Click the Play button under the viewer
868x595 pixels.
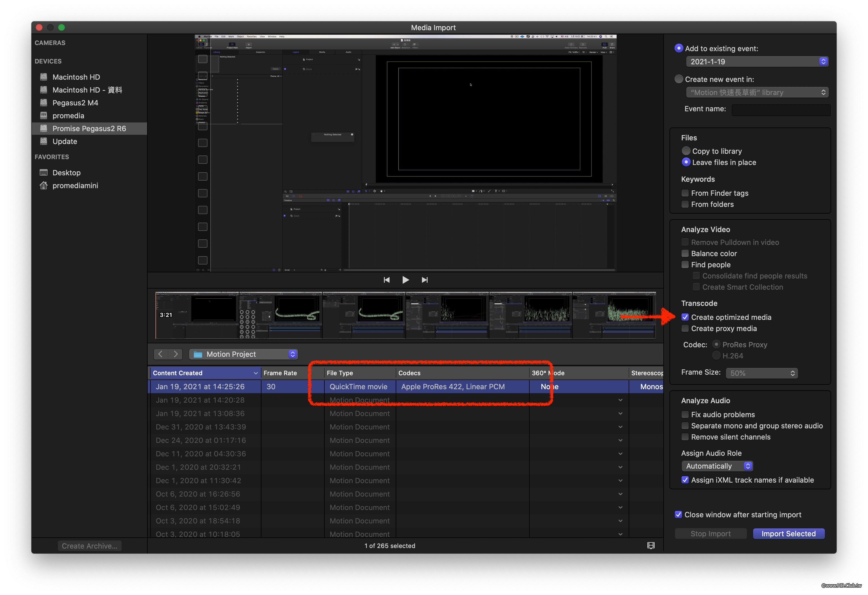coord(405,280)
